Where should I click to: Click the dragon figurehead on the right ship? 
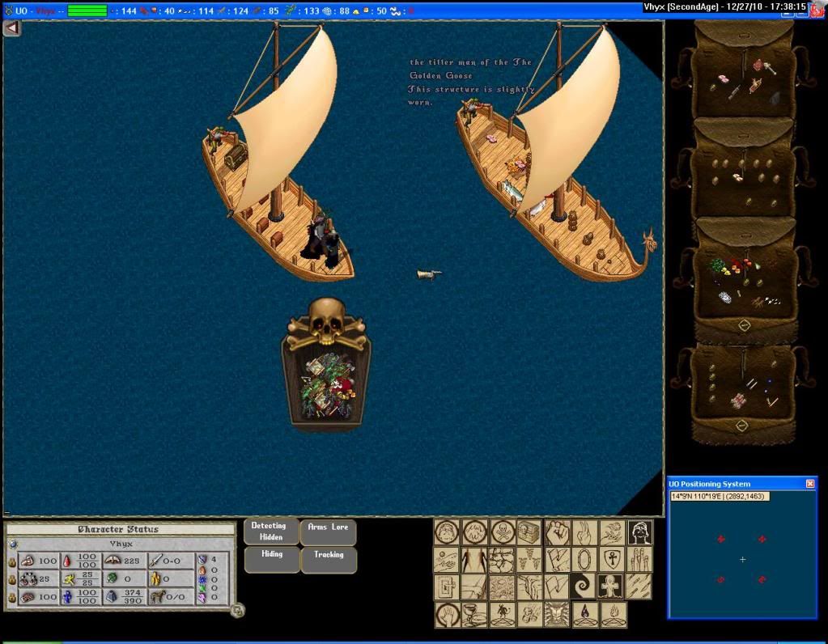649,242
